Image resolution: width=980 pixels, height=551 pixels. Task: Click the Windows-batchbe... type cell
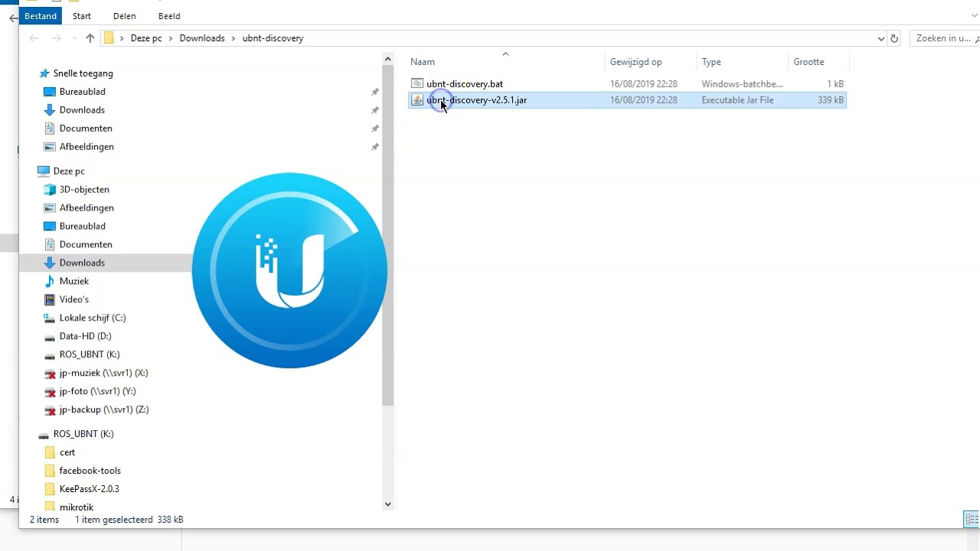coord(742,84)
